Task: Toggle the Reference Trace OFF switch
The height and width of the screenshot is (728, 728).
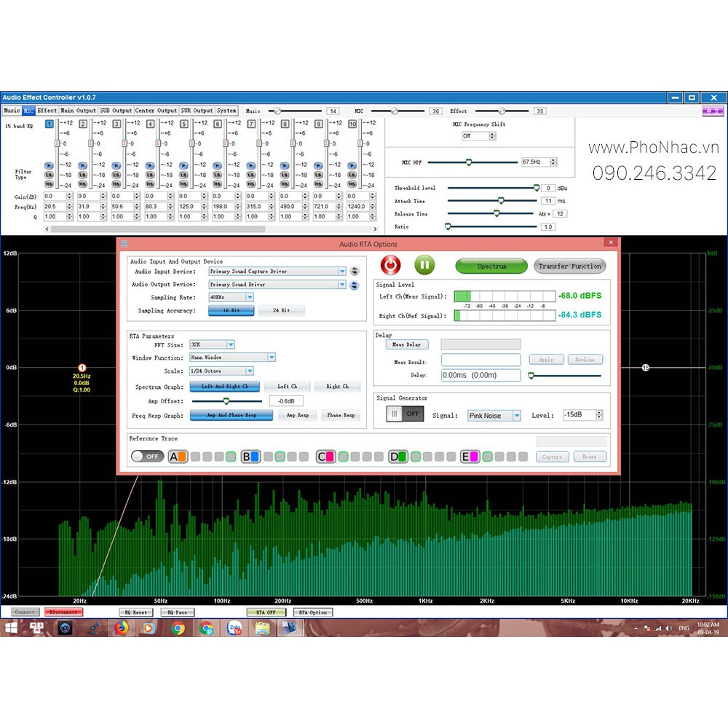Action: pyautogui.click(x=146, y=456)
